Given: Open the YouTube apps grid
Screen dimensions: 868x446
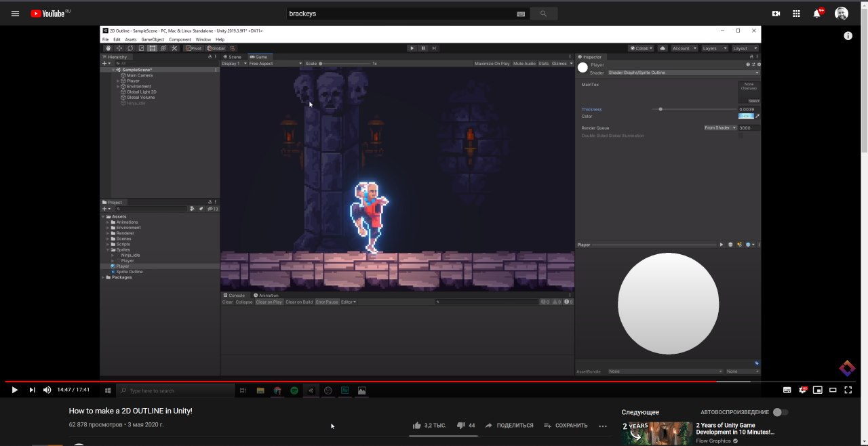Looking at the screenshot, I should tap(797, 14).
